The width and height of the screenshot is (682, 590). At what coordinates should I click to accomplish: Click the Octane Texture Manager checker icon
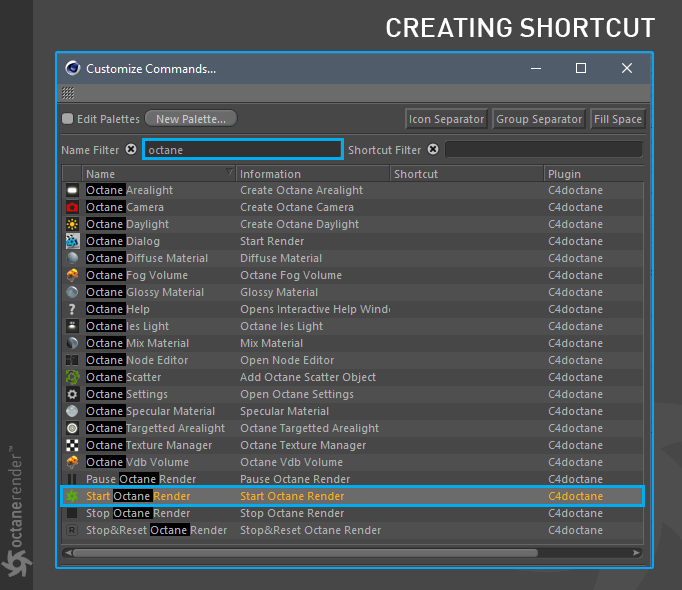point(72,445)
